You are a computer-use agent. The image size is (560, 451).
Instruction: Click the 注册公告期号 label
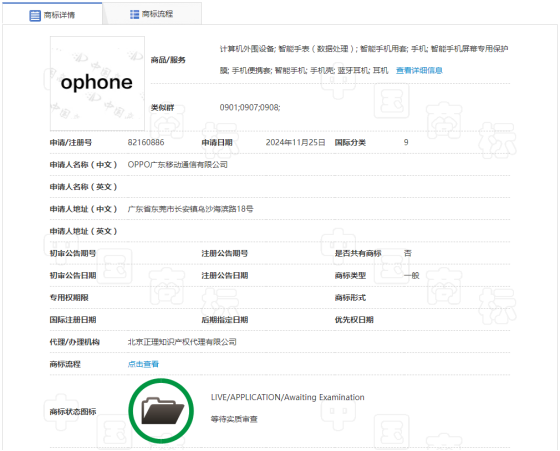coord(225,253)
